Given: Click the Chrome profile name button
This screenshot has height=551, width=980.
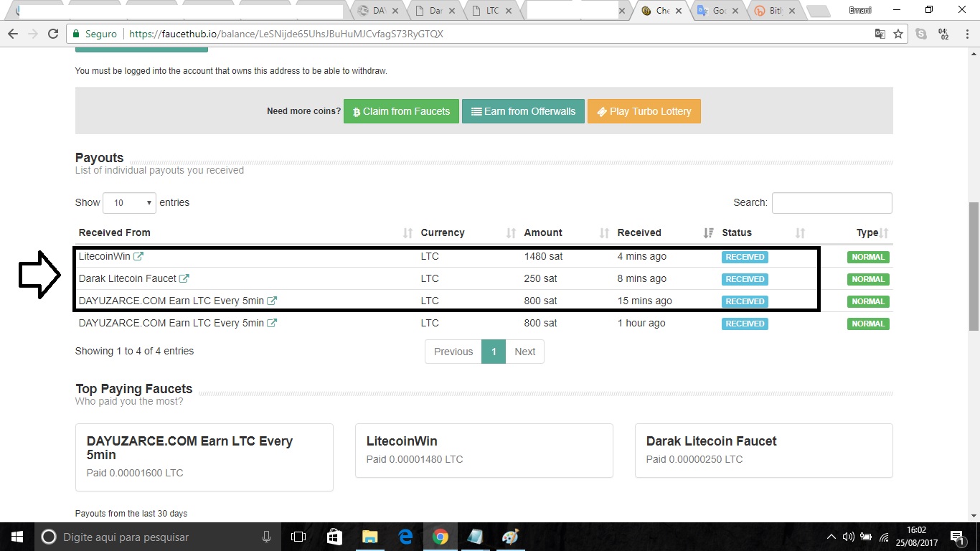Looking at the screenshot, I should (x=859, y=10).
